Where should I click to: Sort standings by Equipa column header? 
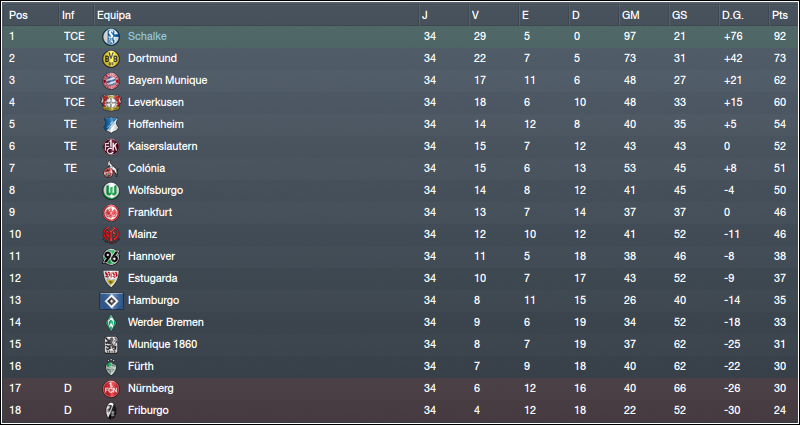click(x=114, y=15)
